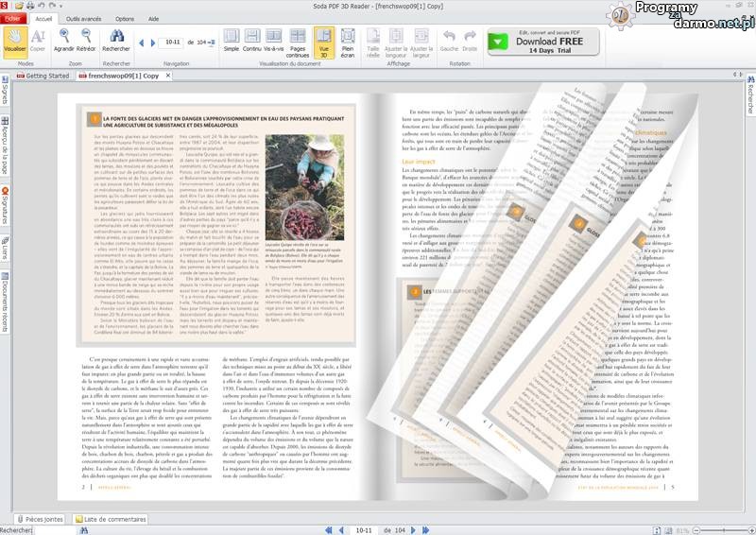Open the Outils avancés ribbon tab
Viewport: 756px width, 535px height.
(83, 19)
